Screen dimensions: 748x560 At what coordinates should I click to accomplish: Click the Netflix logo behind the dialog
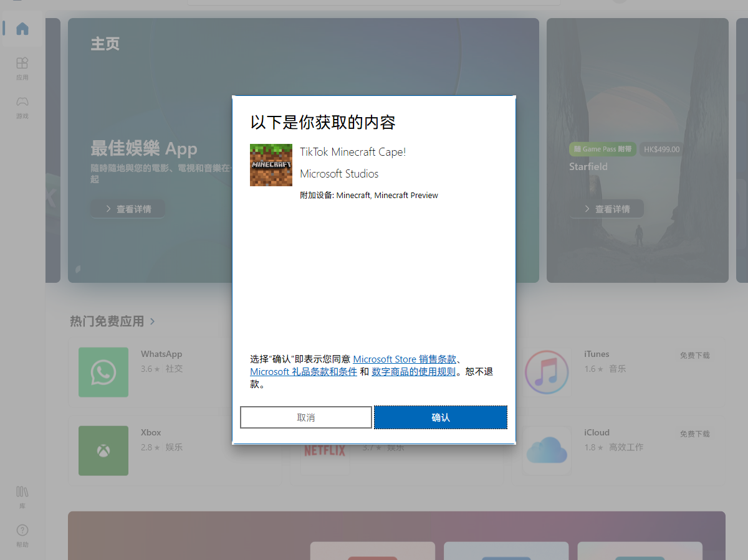324,450
